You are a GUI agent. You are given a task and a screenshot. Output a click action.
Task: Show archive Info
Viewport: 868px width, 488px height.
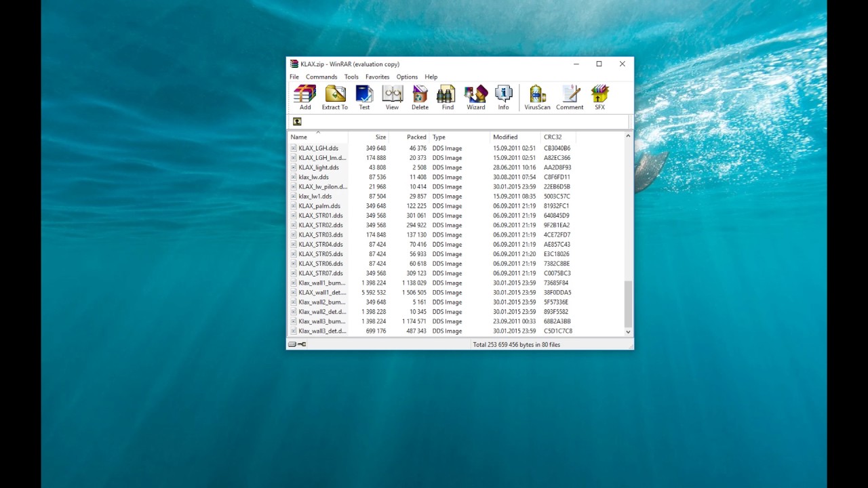click(503, 97)
